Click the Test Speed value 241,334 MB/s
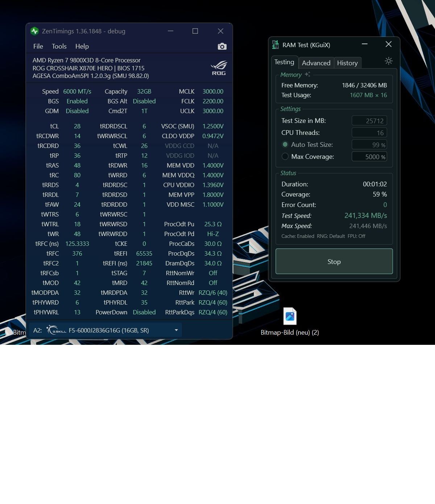The image size is (435, 504). click(365, 215)
